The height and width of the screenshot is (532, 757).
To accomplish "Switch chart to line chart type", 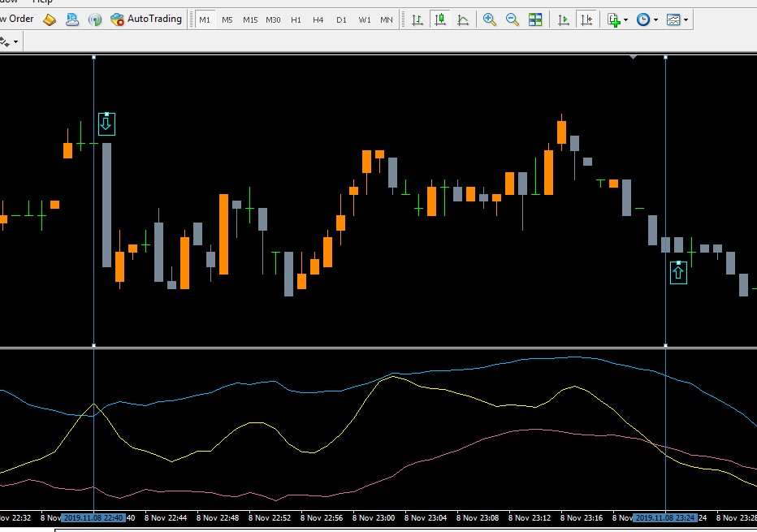I will click(x=463, y=19).
